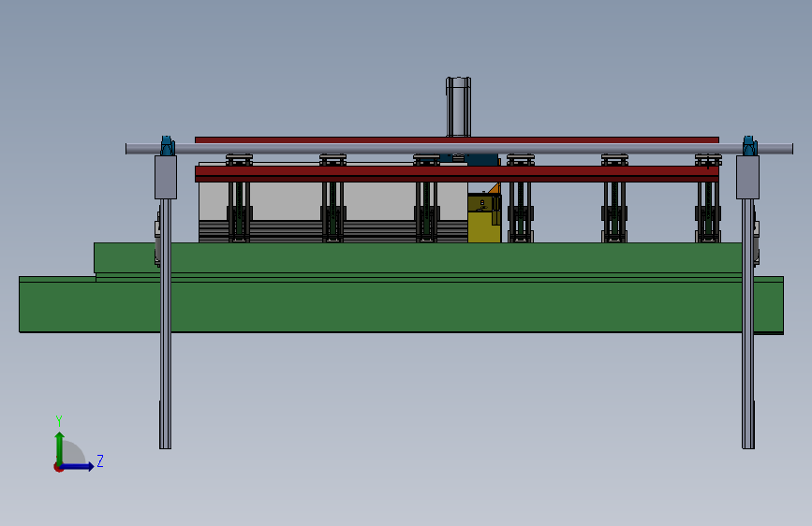Image resolution: width=812 pixels, height=526 pixels.
Task: Click the 'Y' axis label text
Action: (x=59, y=420)
